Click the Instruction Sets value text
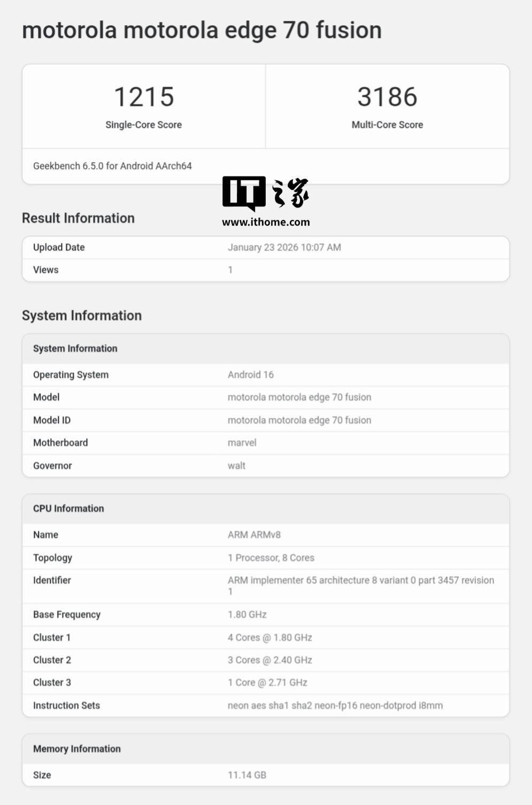Image resolution: width=532 pixels, height=805 pixels. click(x=335, y=705)
